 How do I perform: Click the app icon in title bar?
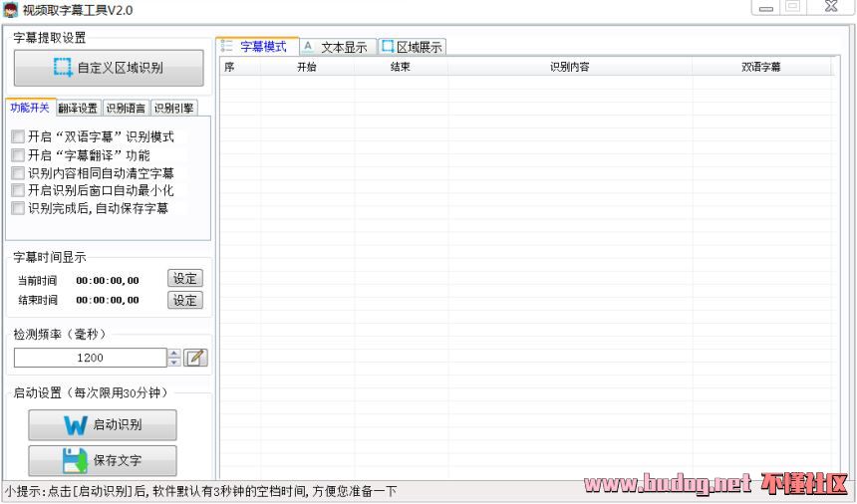[10, 9]
